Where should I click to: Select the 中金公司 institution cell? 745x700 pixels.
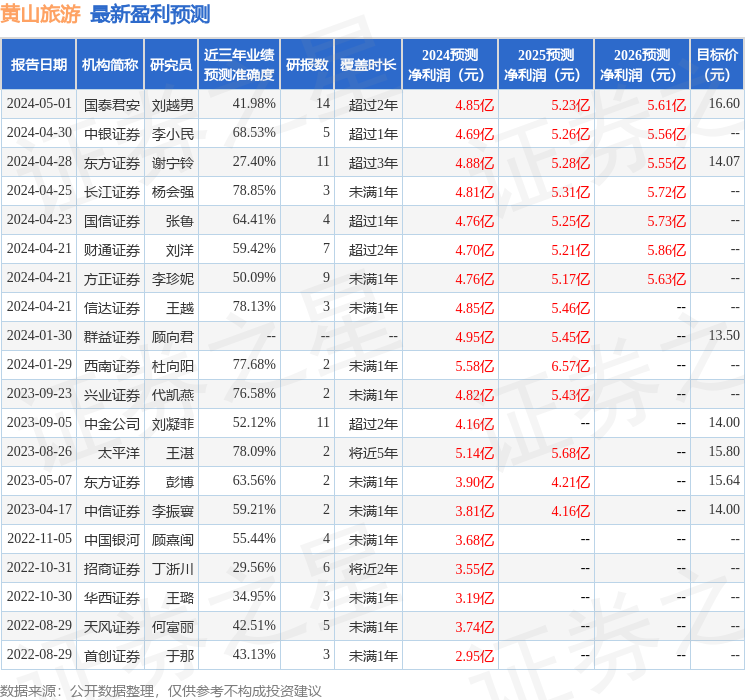112,424
